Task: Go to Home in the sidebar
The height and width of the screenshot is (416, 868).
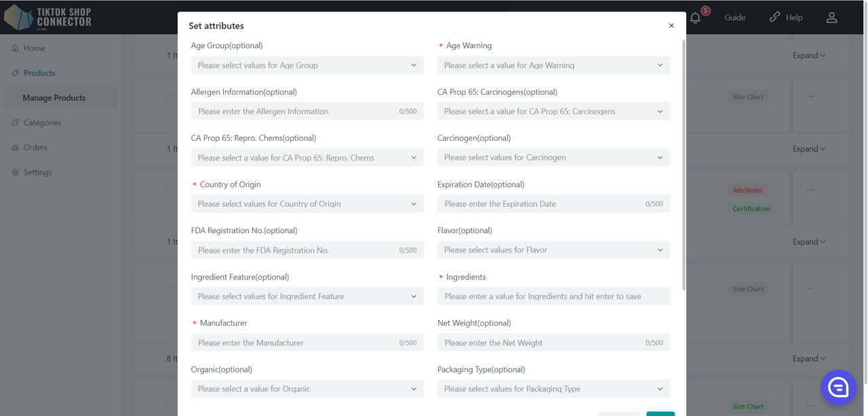Action: point(34,48)
